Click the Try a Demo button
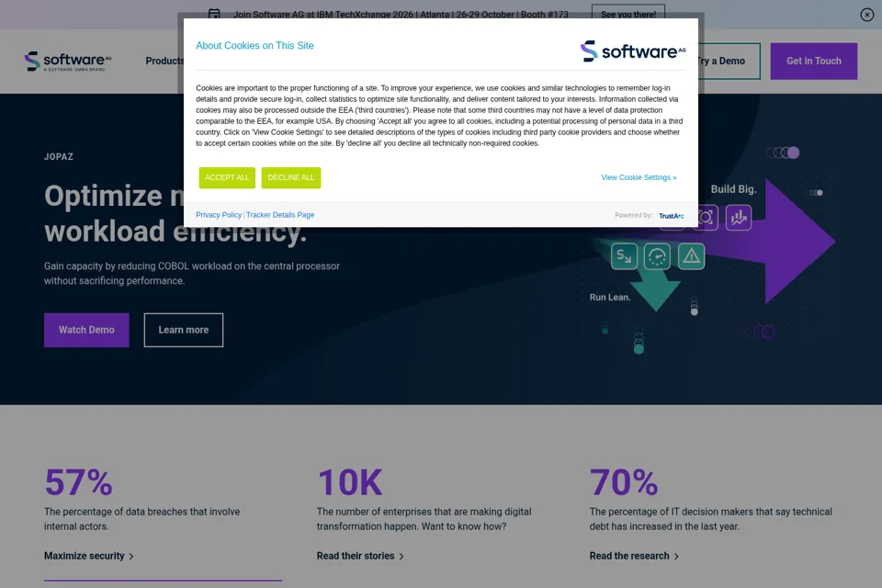This screenshot has height=588, width=882. 720,61
